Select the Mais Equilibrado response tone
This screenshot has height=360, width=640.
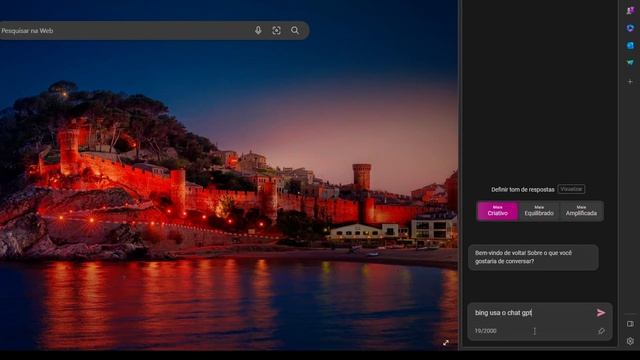tap(539, 211)
